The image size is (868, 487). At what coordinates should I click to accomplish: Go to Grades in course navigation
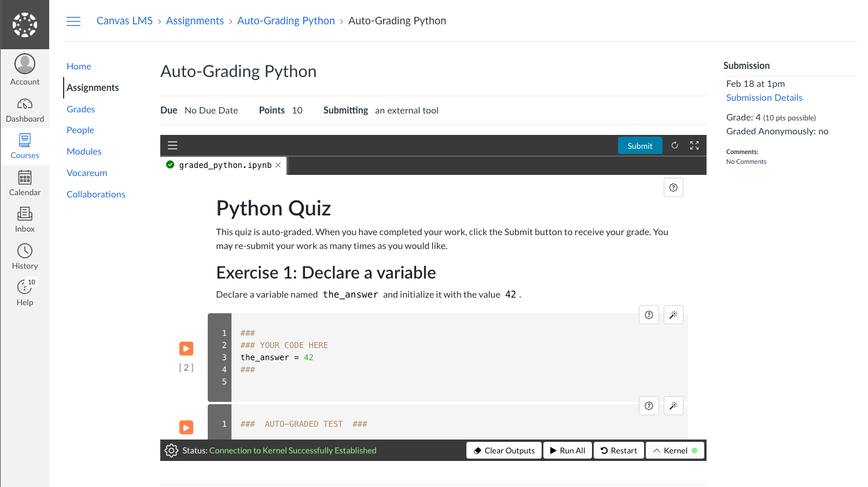point(80,109)
